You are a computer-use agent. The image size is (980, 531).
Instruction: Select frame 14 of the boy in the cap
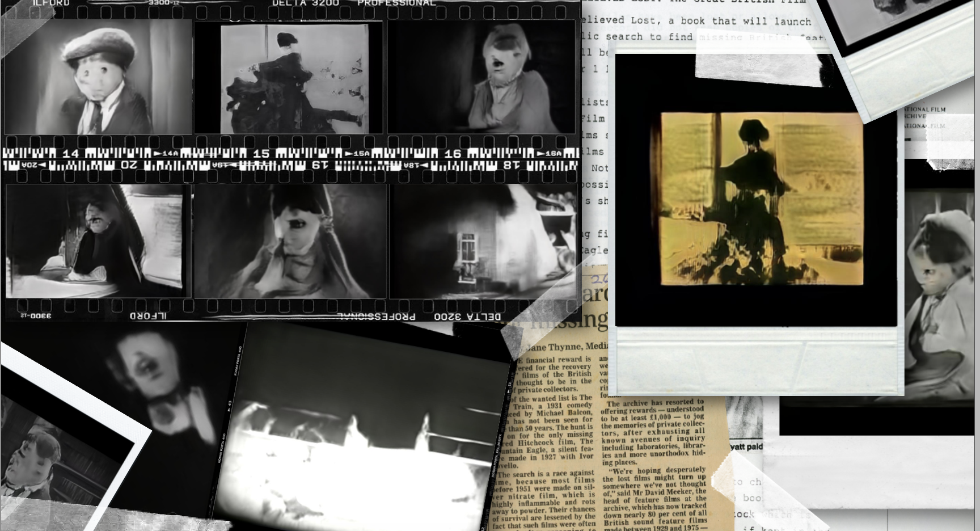[96, 77]
